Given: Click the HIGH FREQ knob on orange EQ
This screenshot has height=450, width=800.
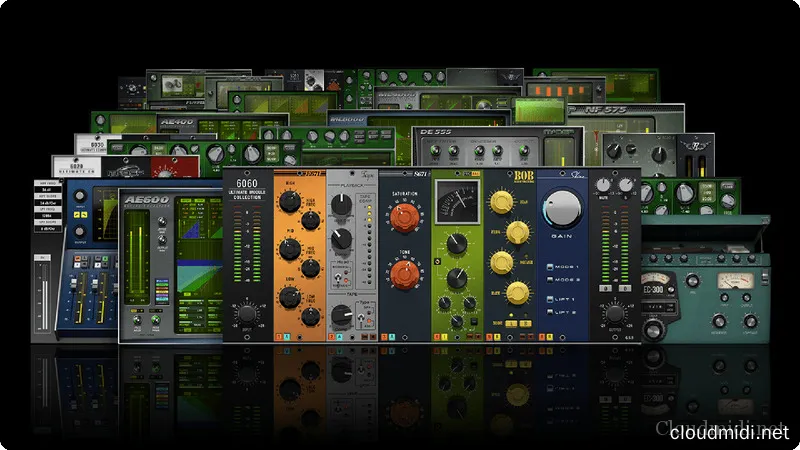Looking at the screenshot, I should (x=310, y=220).
